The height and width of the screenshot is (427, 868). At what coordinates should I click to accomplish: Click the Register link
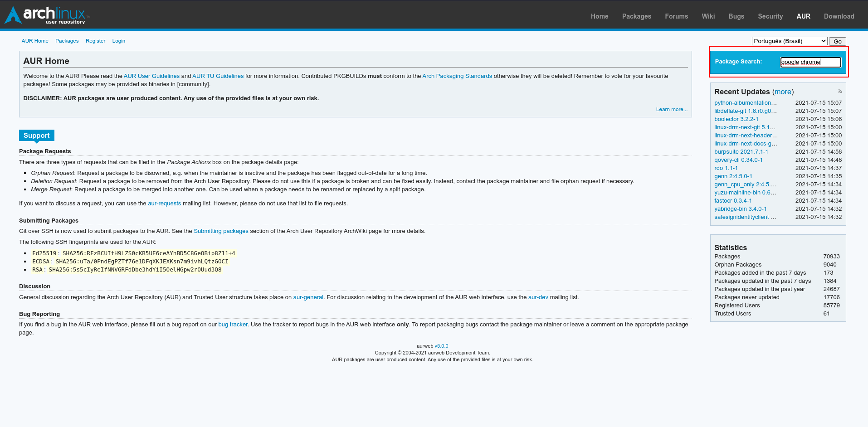pos(95,41)
